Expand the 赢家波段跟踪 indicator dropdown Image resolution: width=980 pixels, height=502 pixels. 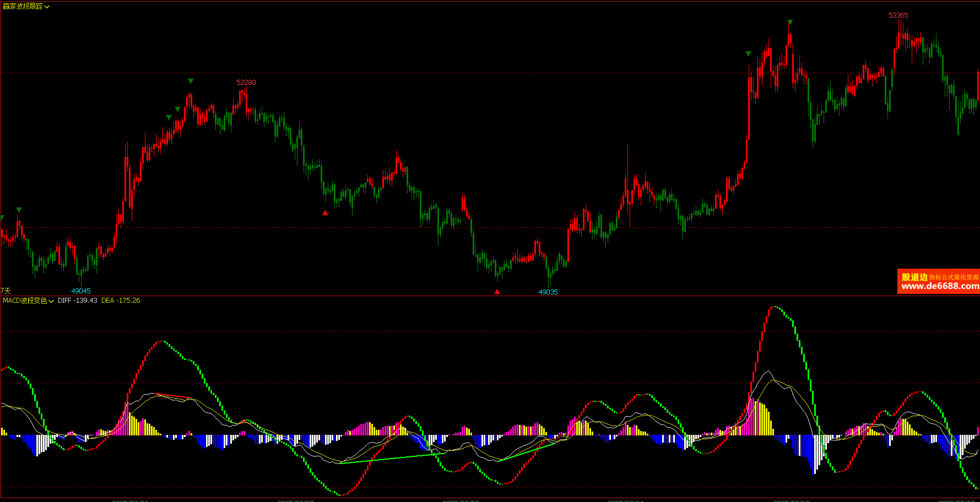tap(47, 7)
